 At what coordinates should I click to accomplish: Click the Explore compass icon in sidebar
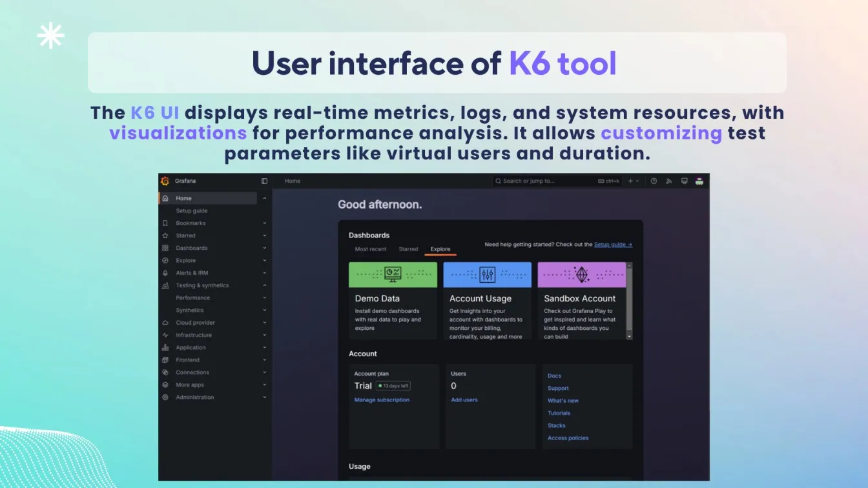tap(165, 261)
